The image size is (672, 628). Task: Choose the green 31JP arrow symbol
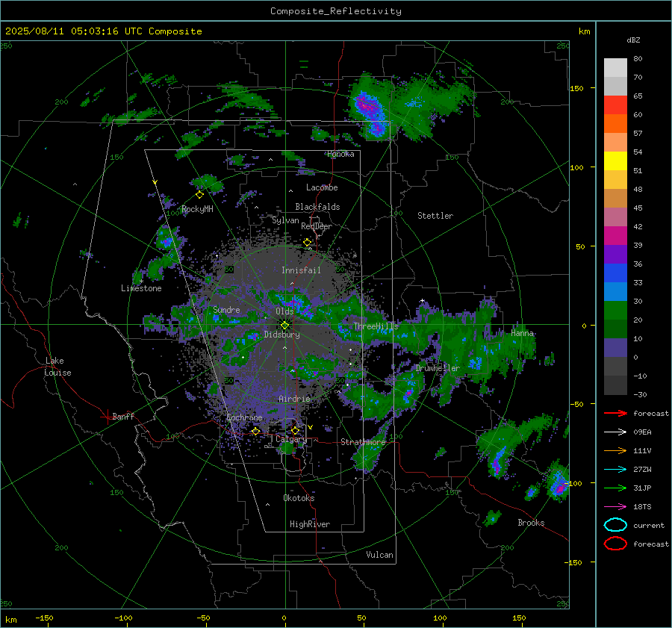615,488
